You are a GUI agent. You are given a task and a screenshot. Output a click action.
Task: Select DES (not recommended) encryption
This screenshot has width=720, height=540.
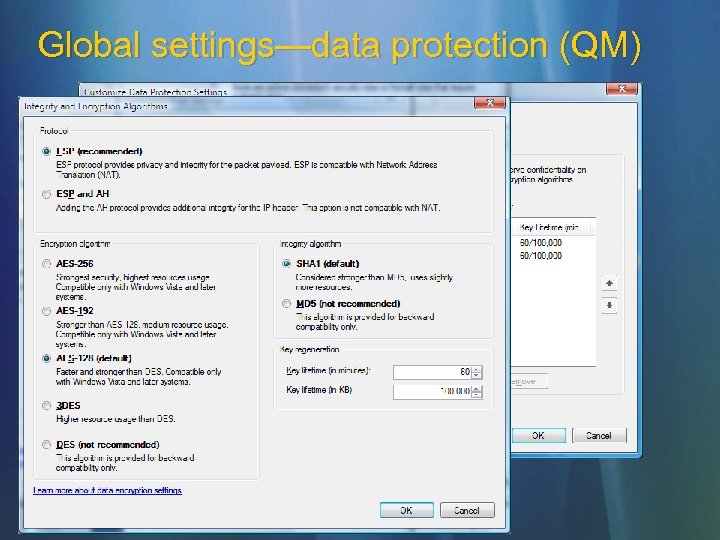tap(46, 444)
